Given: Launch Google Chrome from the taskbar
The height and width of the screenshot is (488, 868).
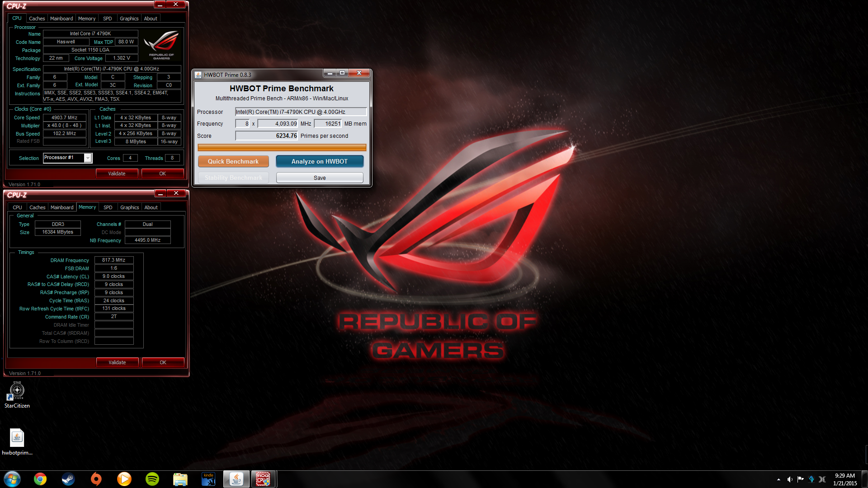Looking at the screenshot, I should [40, 479].
